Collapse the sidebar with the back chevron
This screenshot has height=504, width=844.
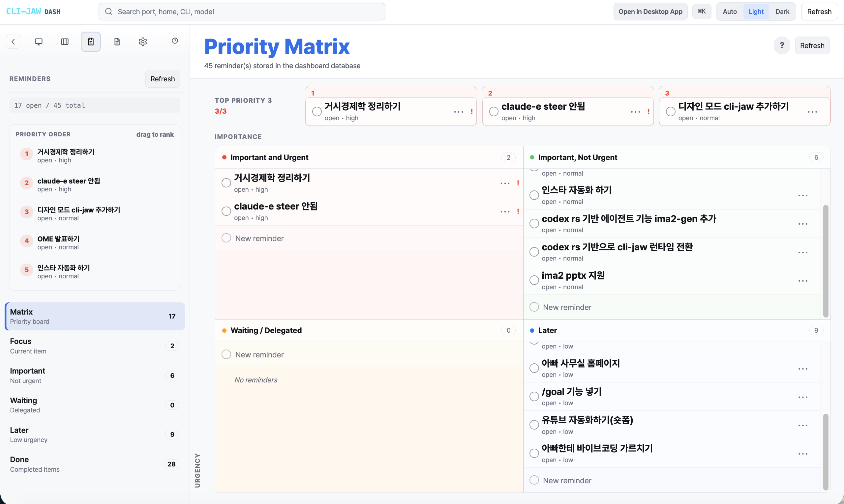tap(13, 42)
